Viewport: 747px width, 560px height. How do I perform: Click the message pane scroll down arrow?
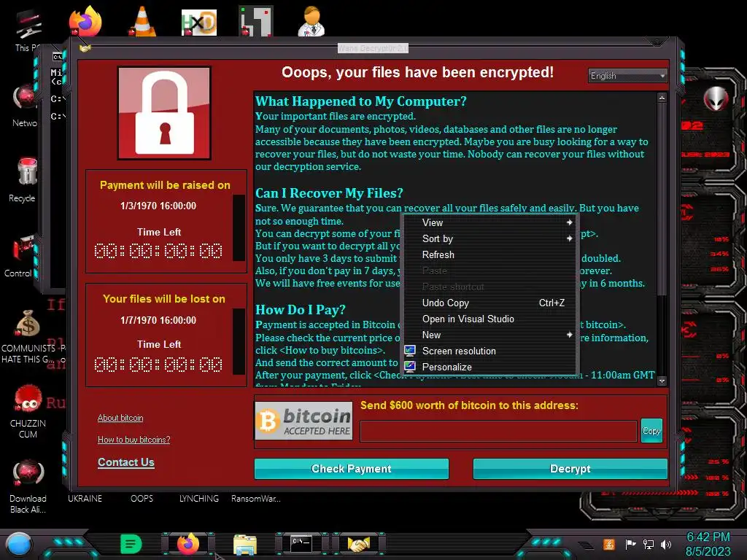pos(662,381)
